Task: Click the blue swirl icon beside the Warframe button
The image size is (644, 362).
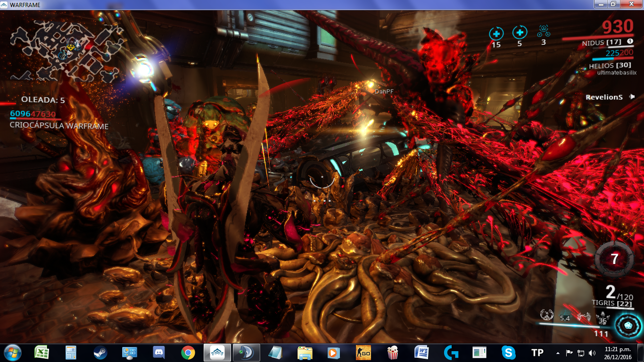Action: coord(246,352)
